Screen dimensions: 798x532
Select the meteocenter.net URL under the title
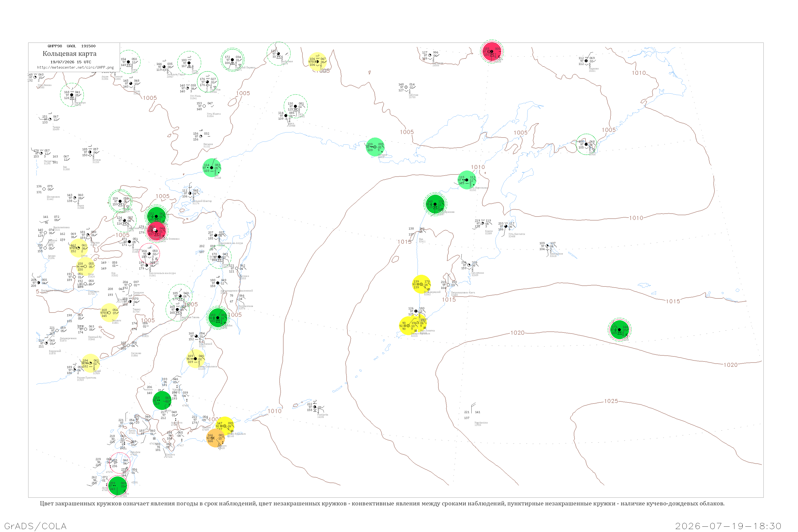pyautogui.click(x=75, y=68)
